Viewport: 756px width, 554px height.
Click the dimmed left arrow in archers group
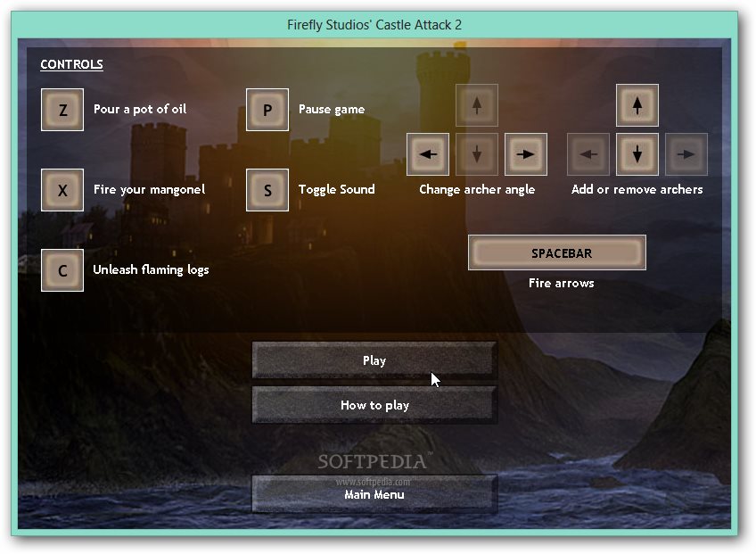coord(588,154)
